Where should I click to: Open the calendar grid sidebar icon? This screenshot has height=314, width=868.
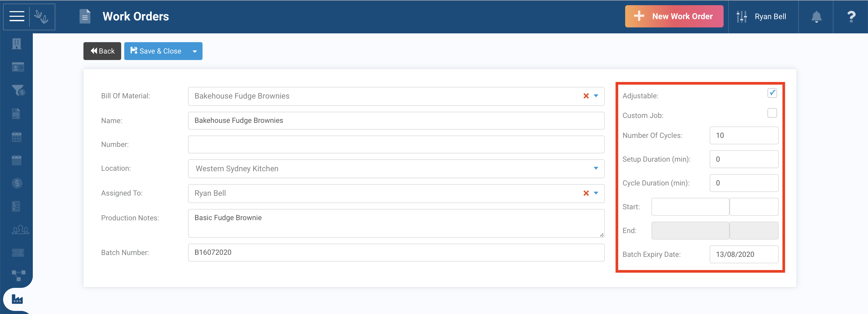[17, 137]
